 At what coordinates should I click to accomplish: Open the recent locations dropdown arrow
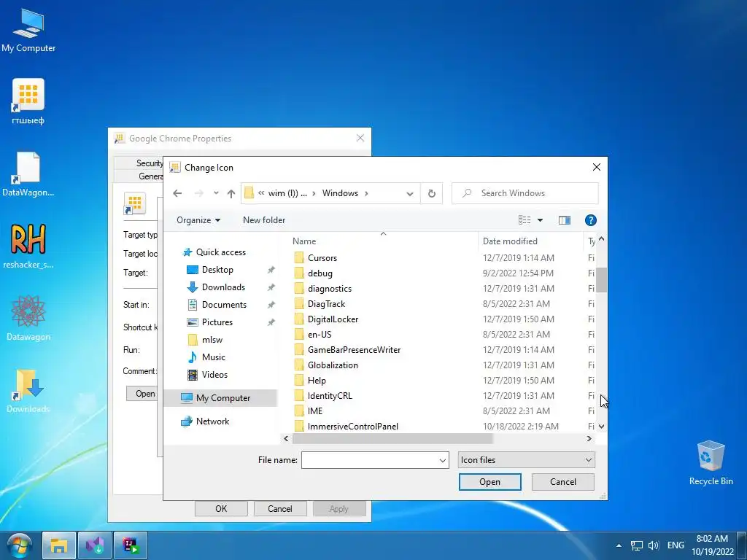pos(216,193)
